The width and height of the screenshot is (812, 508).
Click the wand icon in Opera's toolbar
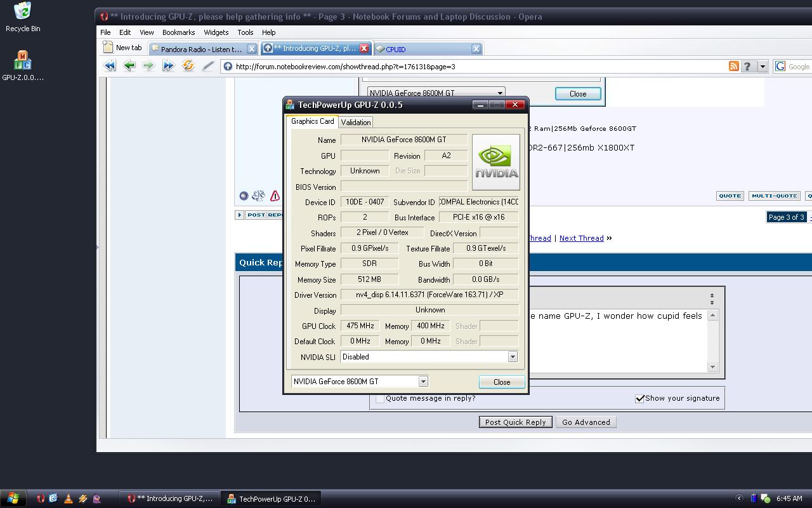pos(207,65)
